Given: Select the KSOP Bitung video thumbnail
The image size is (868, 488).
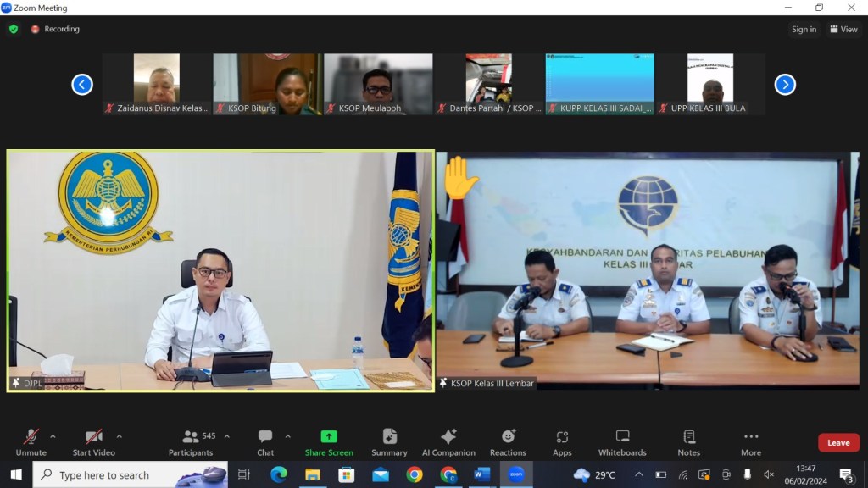Looking at the screenshot, I should coord(267,84).
